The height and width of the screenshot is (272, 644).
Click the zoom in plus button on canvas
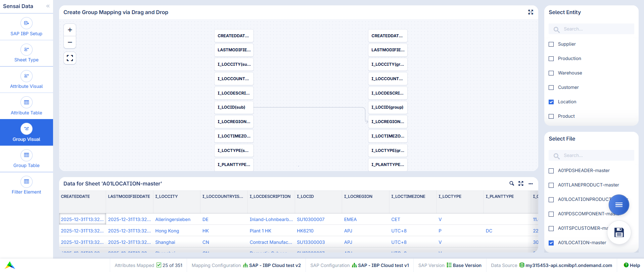pyautogui.click(x=70, y=30)
